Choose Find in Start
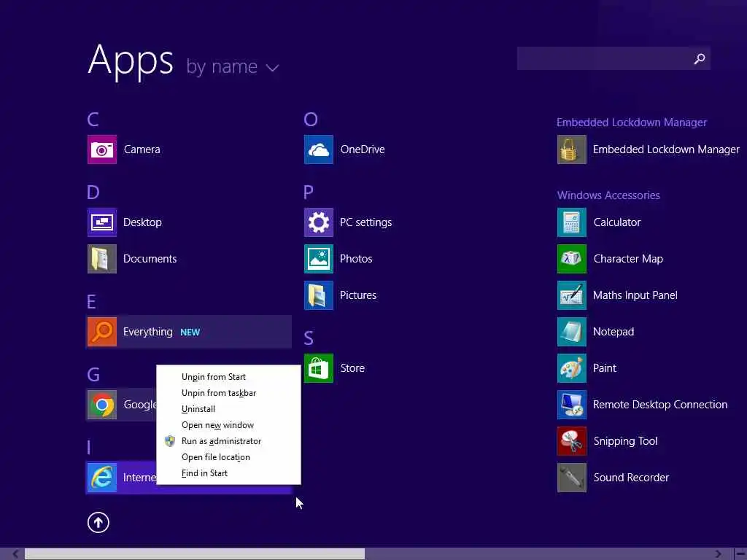The image size is (747, 560). pyautogui.click(x=204, y=473)
